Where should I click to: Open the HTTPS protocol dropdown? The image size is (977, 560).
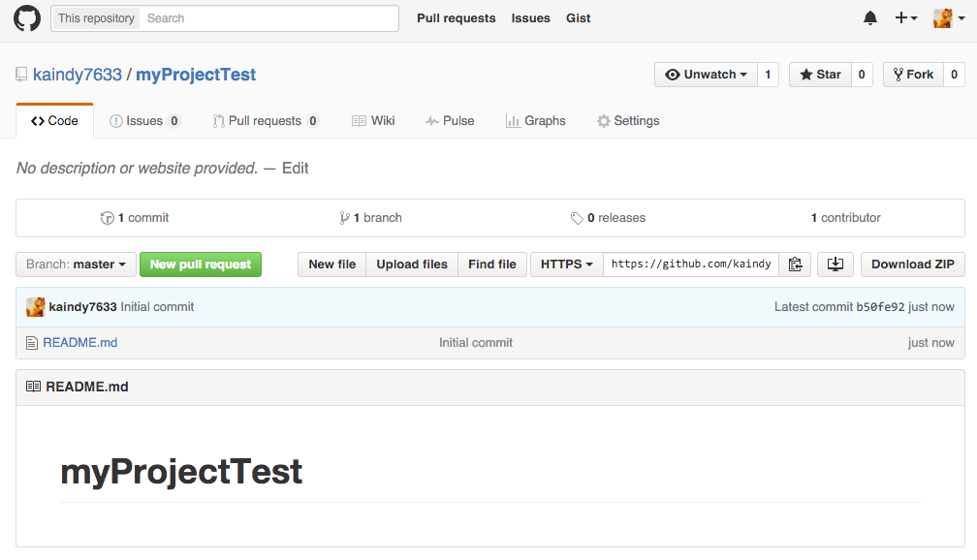[x=566, y=264]
